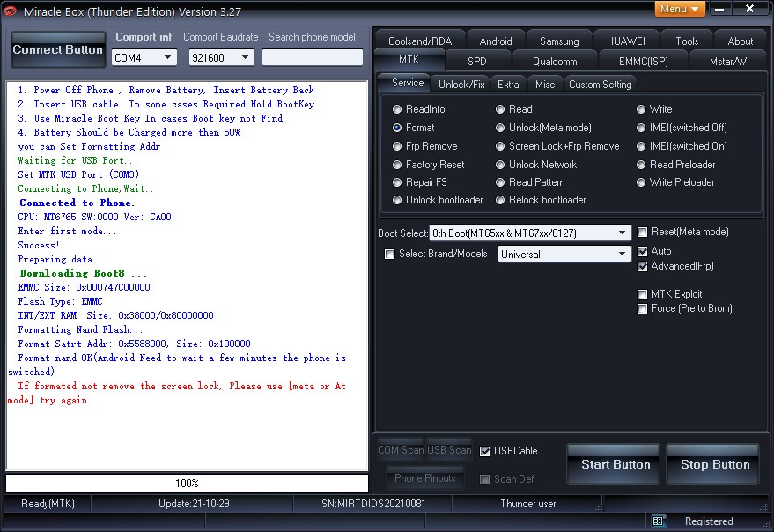
Task: Click the Start Button
Action: tap(614, 464)
